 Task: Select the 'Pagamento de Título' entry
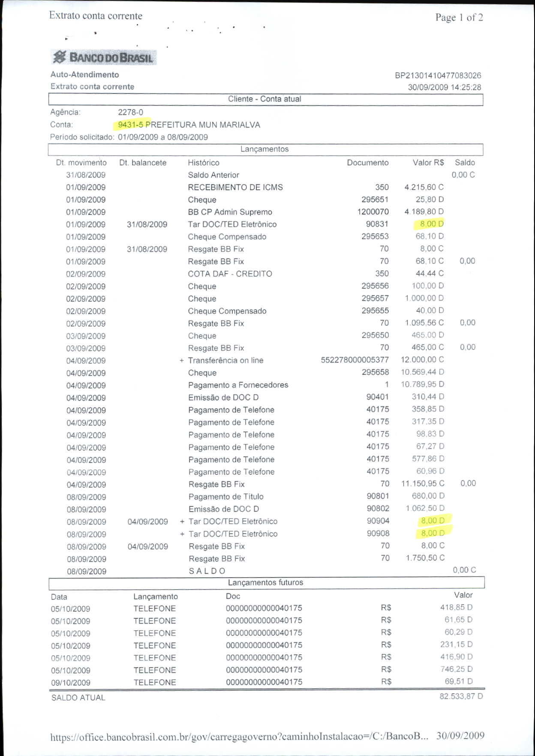(226, 497)
